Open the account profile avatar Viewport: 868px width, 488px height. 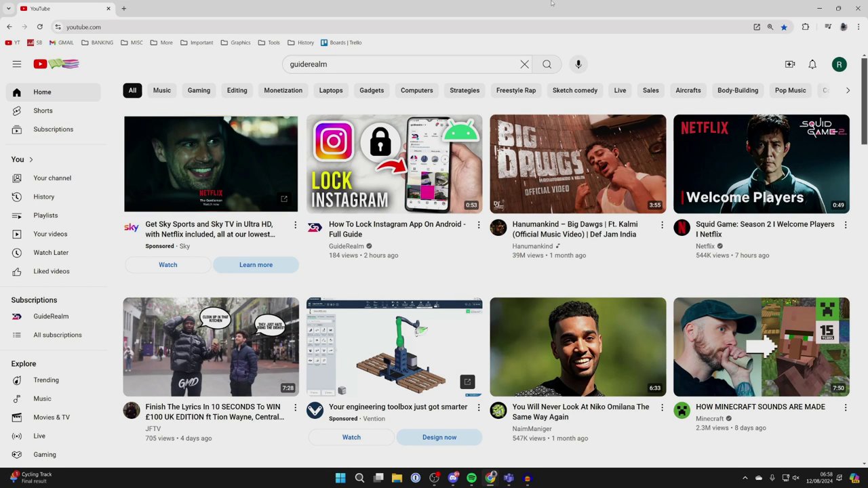(x=840, y=64)
